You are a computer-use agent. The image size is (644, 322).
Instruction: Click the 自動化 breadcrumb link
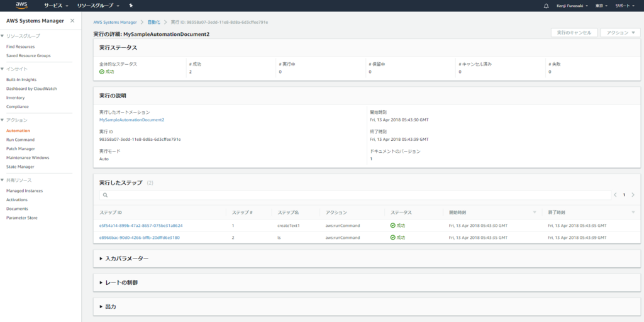tap(153, 22)
